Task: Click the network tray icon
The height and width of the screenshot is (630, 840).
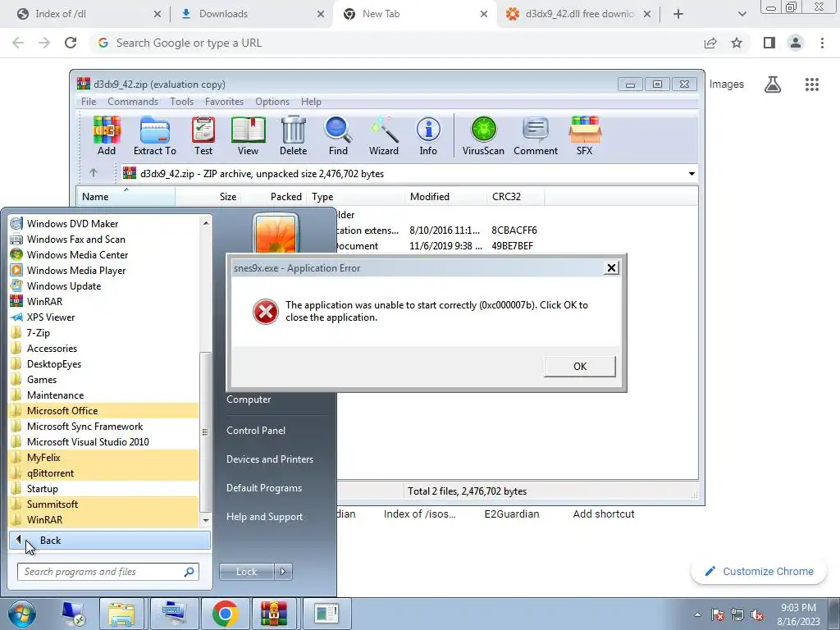Action: click(737, 615)
